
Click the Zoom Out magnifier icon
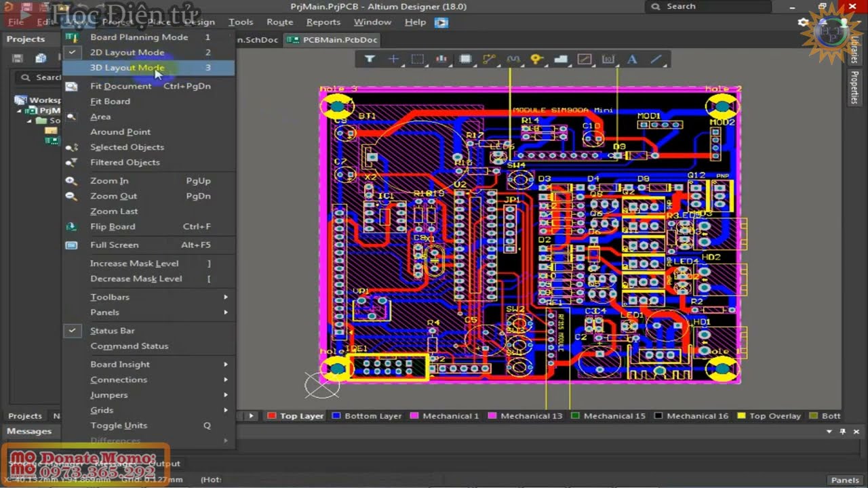pos(71,196)
